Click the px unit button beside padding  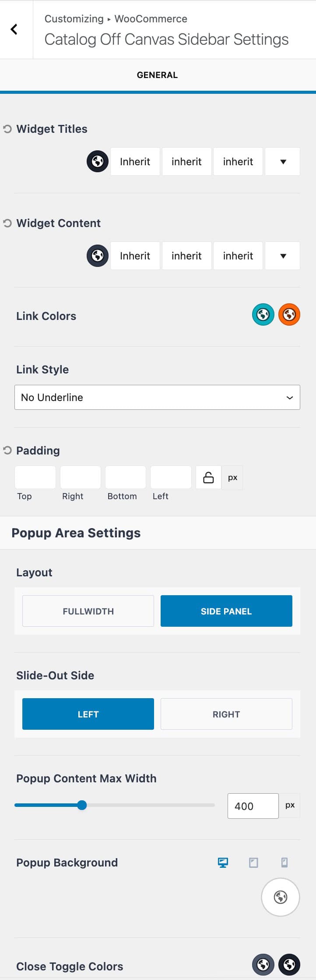point(232,477)
